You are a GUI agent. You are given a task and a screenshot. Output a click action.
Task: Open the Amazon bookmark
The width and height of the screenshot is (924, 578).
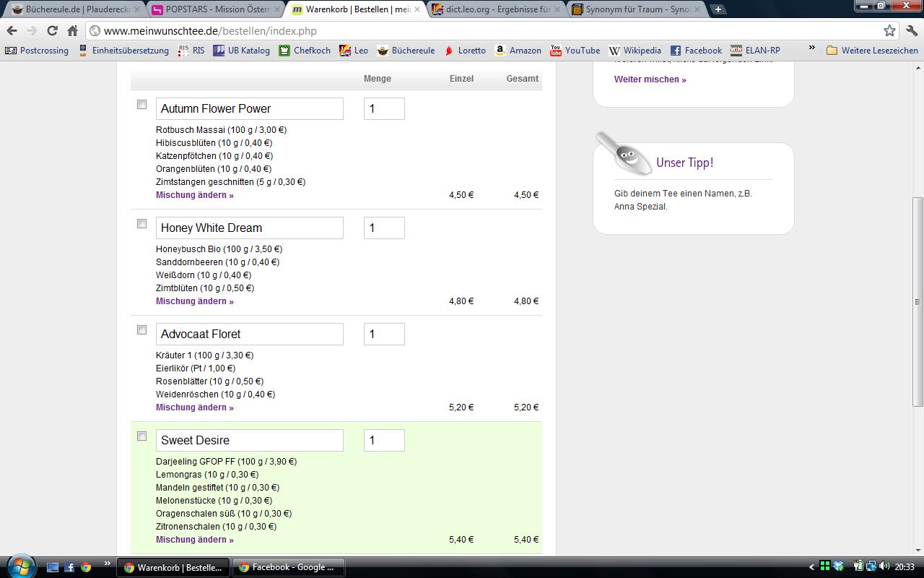pos(518,51)
